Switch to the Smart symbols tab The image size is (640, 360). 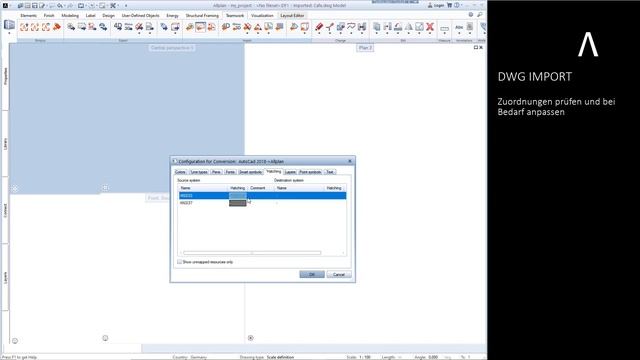tap(250, 172)
